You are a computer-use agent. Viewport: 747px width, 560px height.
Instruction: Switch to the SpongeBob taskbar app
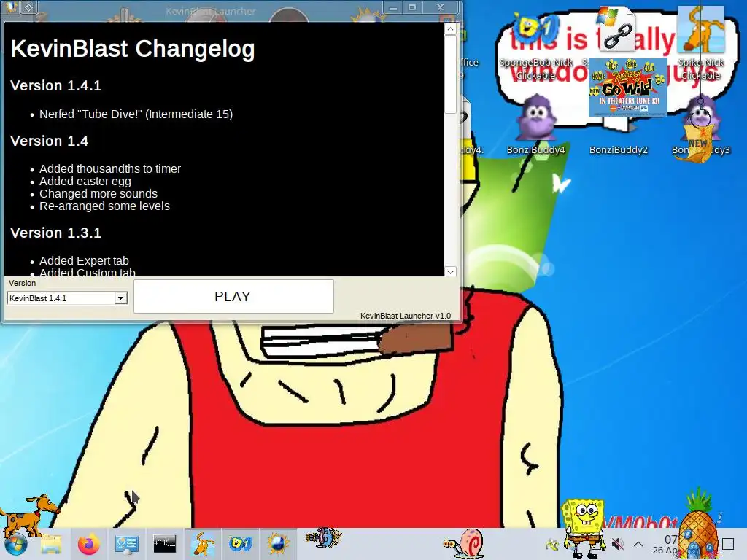point(240,543)
